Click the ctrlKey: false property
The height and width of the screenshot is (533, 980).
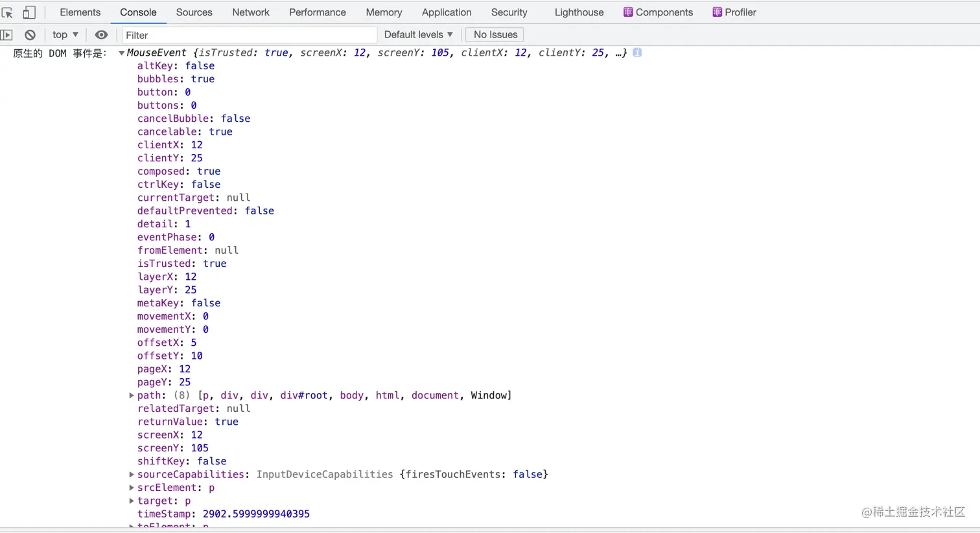click(x=179, y=185)
